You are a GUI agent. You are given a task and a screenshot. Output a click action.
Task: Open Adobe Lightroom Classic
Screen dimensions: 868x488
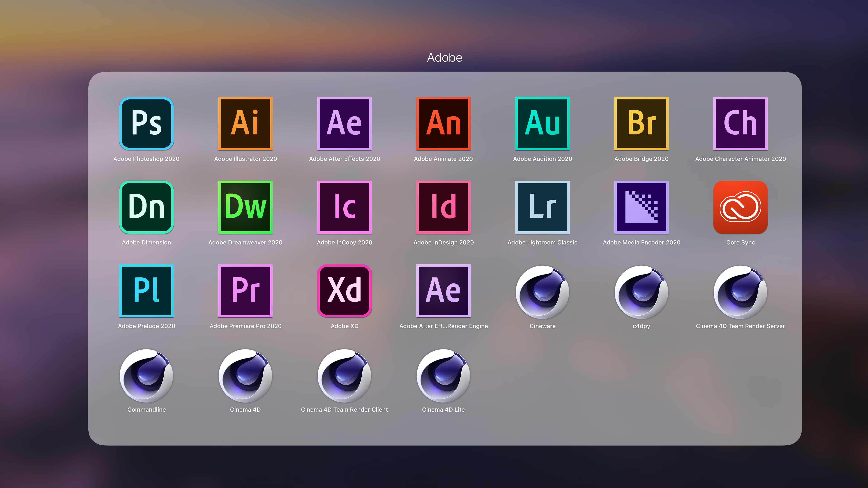click(542, 207)
